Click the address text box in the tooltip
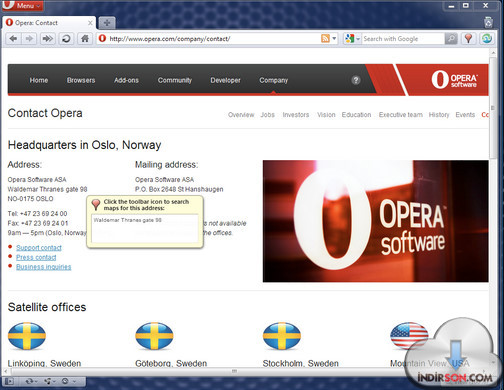The height and width of the screenshot is (390, 504). tap(145, 228)
